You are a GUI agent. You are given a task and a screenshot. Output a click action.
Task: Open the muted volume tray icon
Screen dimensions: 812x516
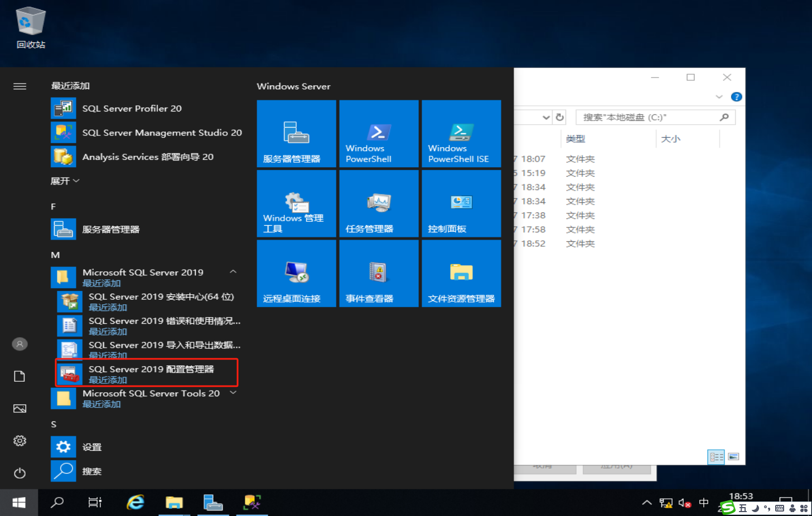(x=685, y=503)
